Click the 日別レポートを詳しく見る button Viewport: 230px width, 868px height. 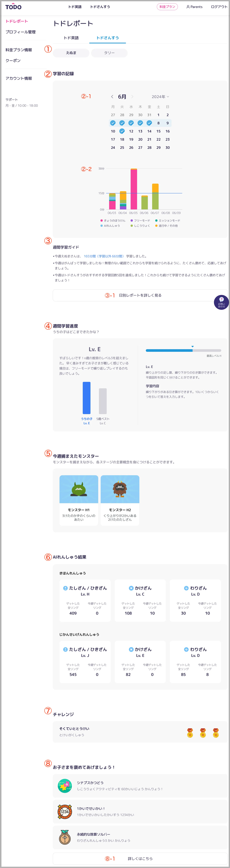coord(140,295)
